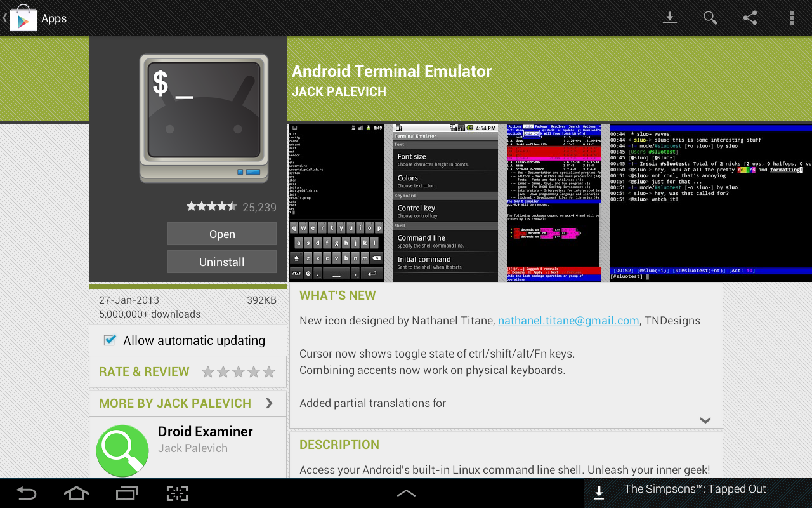The height and width of the screenshot is (508, 812).
Task: Expand the What's New section chevron
Action: pos(705,420)
